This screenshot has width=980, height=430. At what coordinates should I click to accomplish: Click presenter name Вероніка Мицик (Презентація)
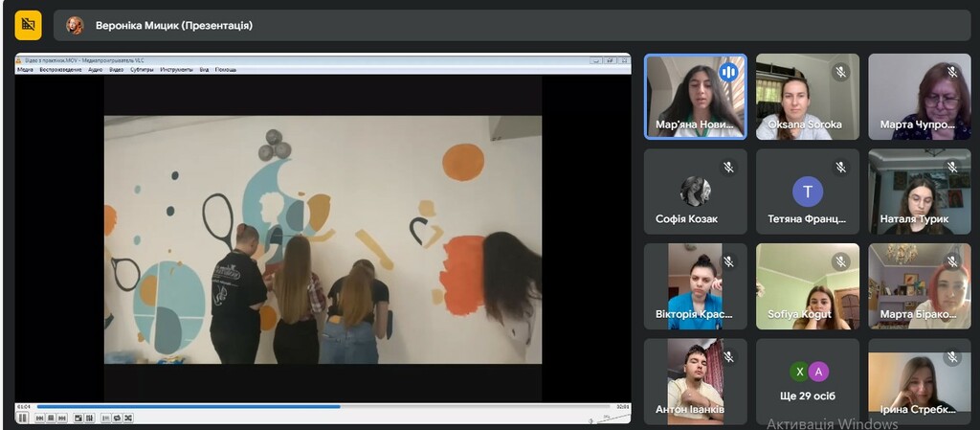(173, 26)
